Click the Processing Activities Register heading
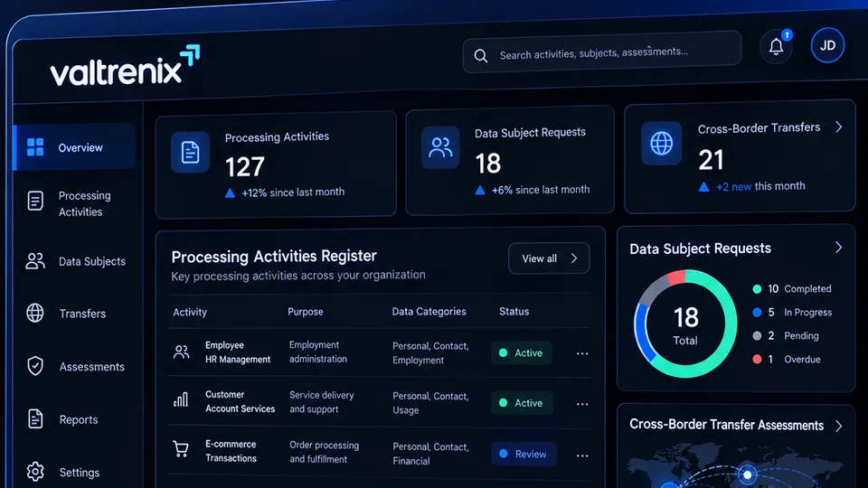868x488 pixels. point(274,256)
